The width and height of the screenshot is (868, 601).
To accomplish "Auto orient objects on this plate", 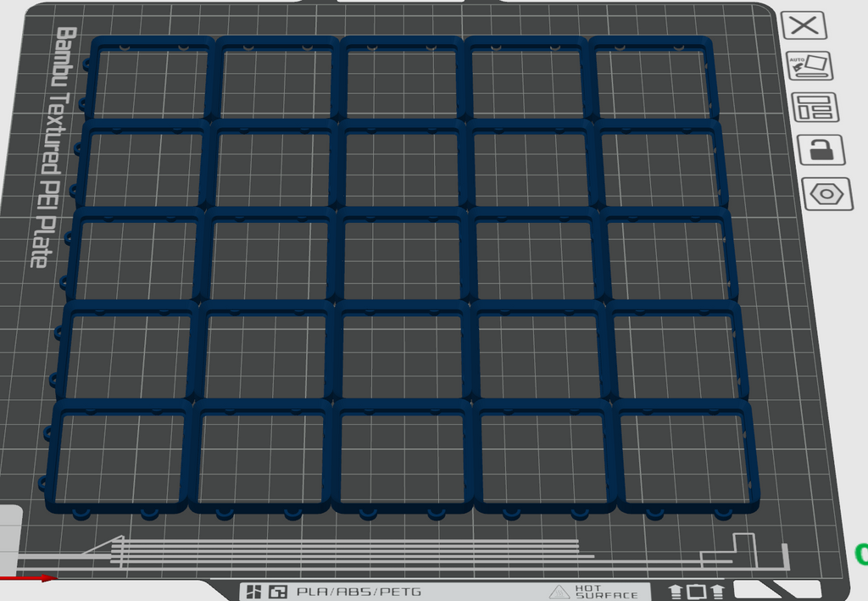I will click(810, 66).
